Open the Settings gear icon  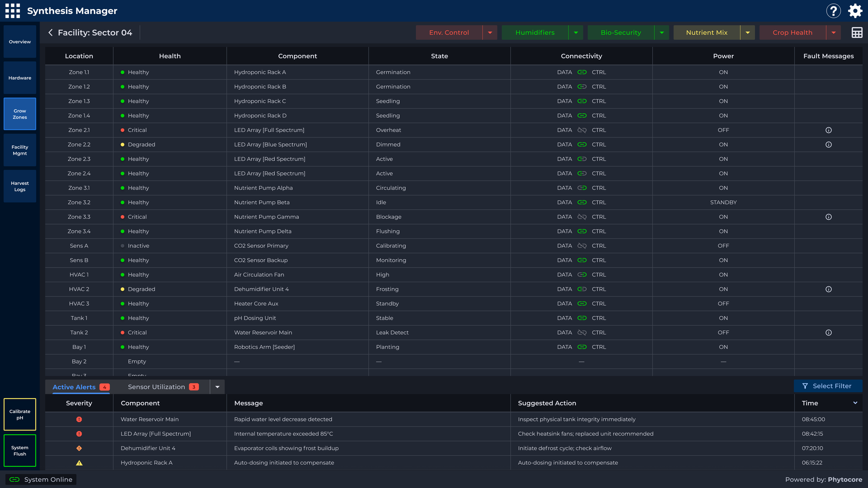tap(855, 10)
